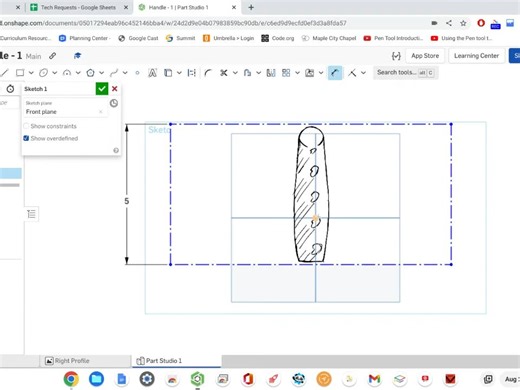This screenshot has width=520, height=390.
Task: Open the Files app from shelf
Action: pos(96,379)
